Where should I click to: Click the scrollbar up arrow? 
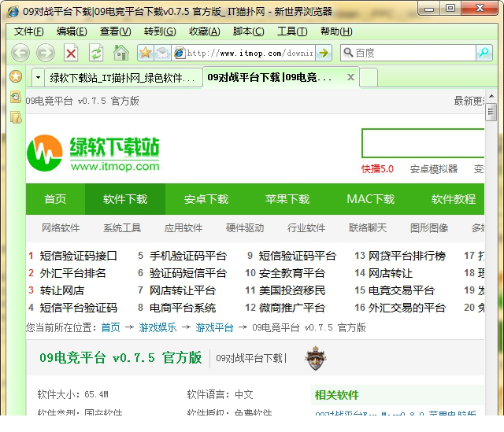click(491, 96)
